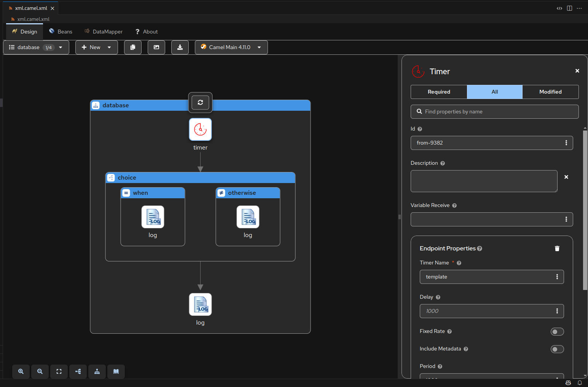Screen dimensions: 588x387
Task: Switch to horizontal layout
Action: coord(78,371)
